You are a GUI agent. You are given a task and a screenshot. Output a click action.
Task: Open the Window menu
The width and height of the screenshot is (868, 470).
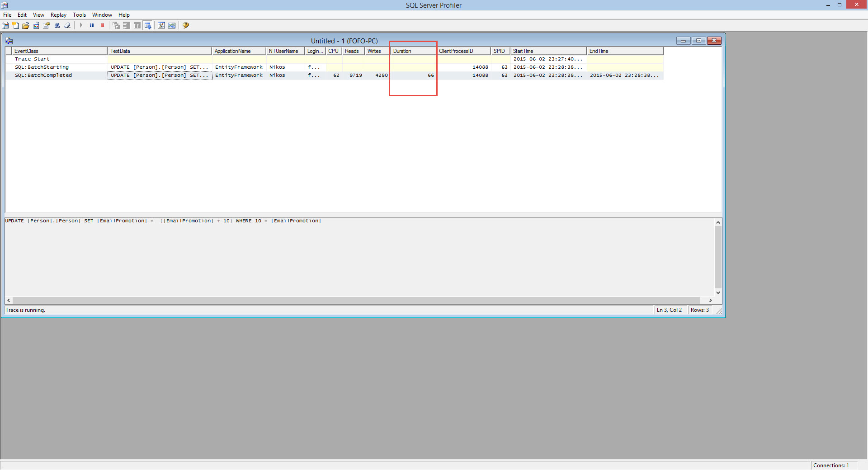(102, 15)
